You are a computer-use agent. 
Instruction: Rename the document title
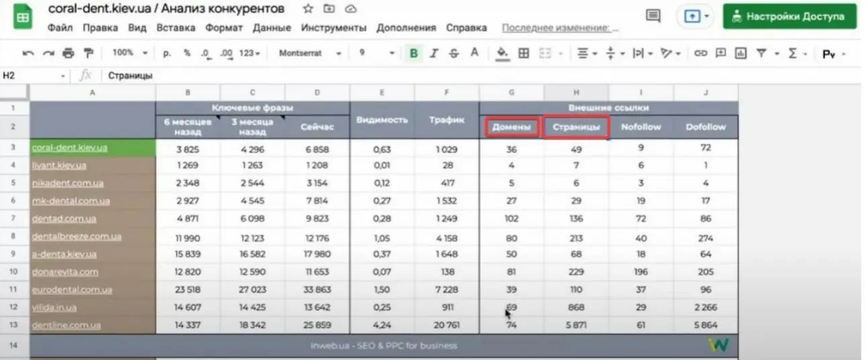[x=166, y=9]
